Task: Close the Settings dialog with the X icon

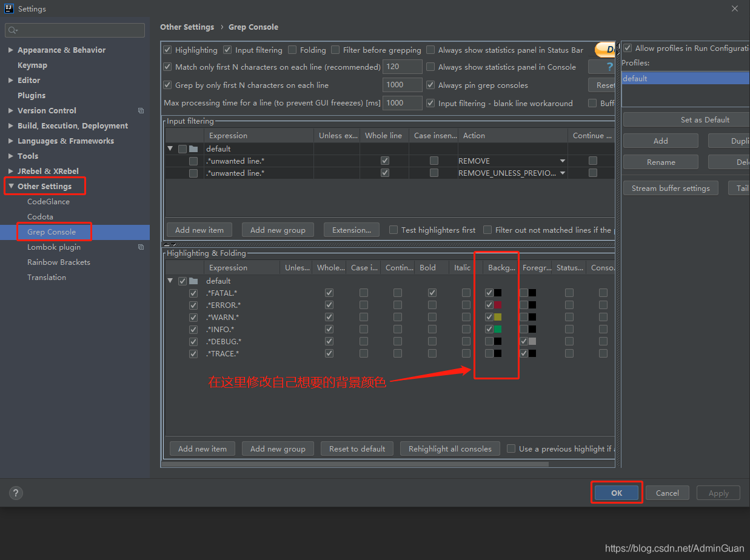Action: coord(735,8)
